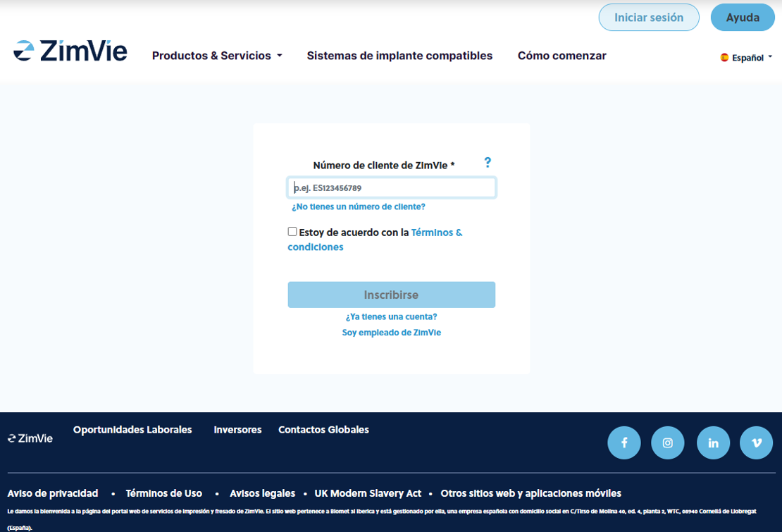782x532 pixels.
Task: Click the Vimeo icon in footer
Action: tap(757, 443)
